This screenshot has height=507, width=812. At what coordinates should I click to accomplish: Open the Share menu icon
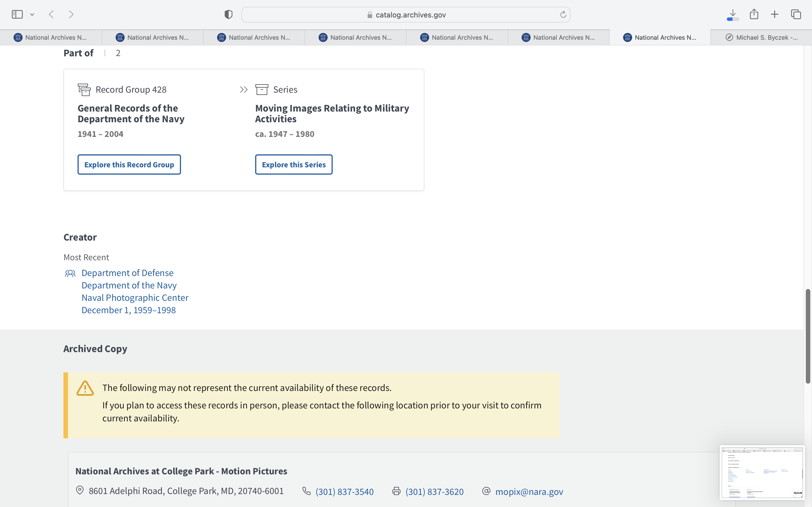[x=754, y=14]
